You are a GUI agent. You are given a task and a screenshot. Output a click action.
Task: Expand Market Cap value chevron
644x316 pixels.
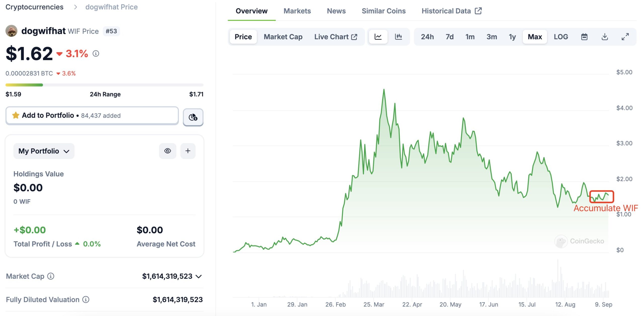coord(198,276)
